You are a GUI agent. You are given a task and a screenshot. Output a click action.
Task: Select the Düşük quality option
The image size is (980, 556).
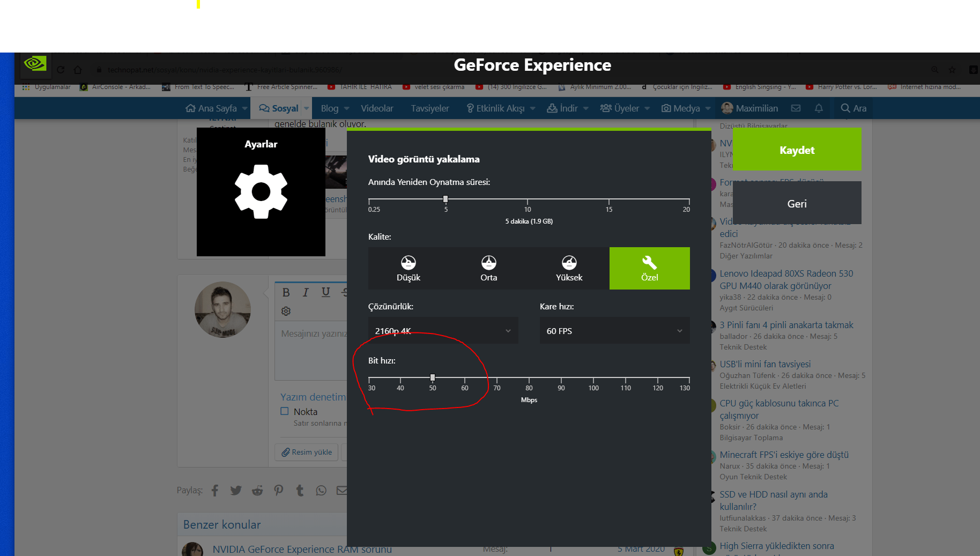[409, 268]
